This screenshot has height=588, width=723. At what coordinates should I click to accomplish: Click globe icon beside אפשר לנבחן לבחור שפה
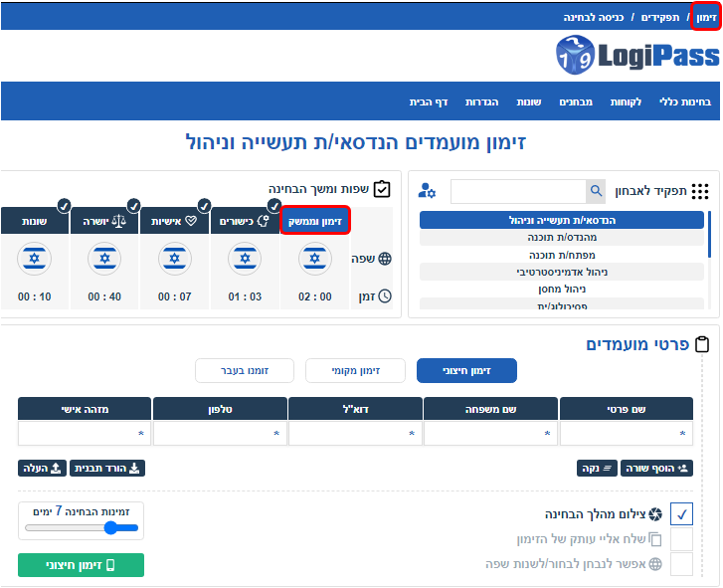[x=655, y=564]
